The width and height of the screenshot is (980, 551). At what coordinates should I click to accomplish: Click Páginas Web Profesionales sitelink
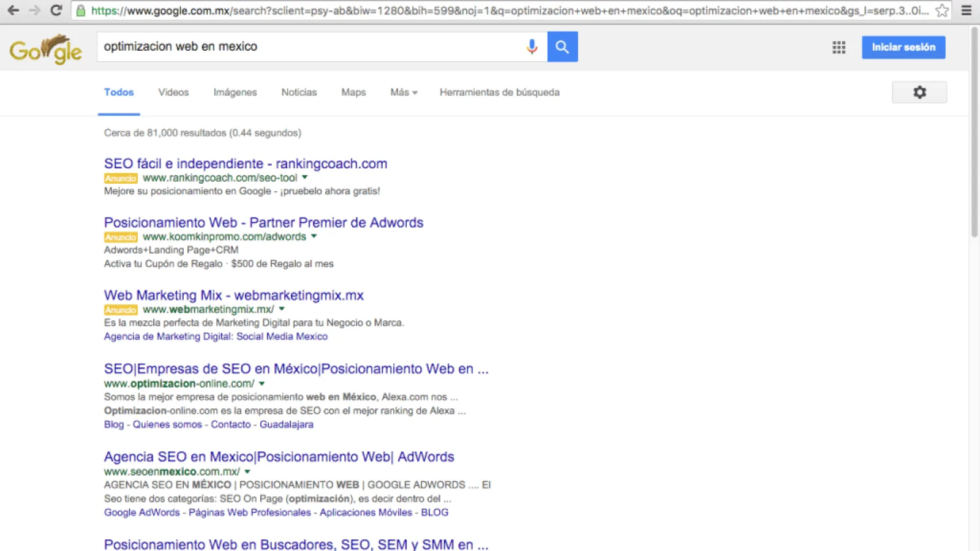click(250, 513)
